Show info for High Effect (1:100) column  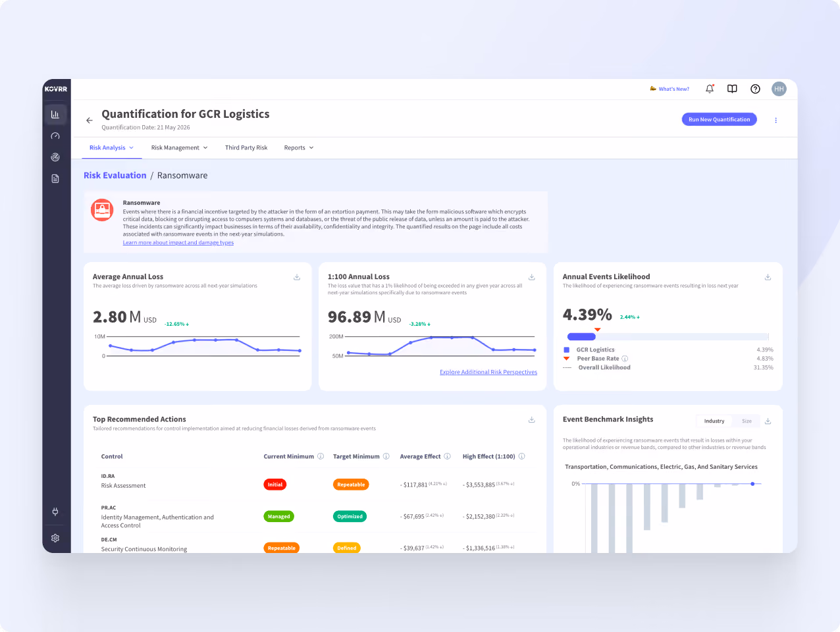click(522, 456)
